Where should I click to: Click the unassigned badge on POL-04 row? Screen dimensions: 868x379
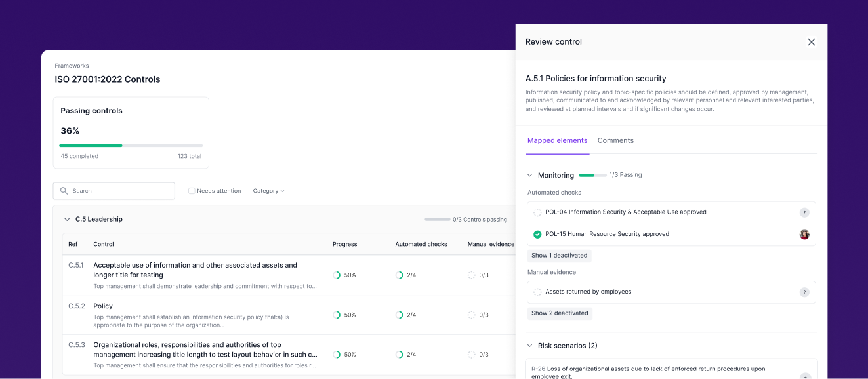(x=804, y=212)
